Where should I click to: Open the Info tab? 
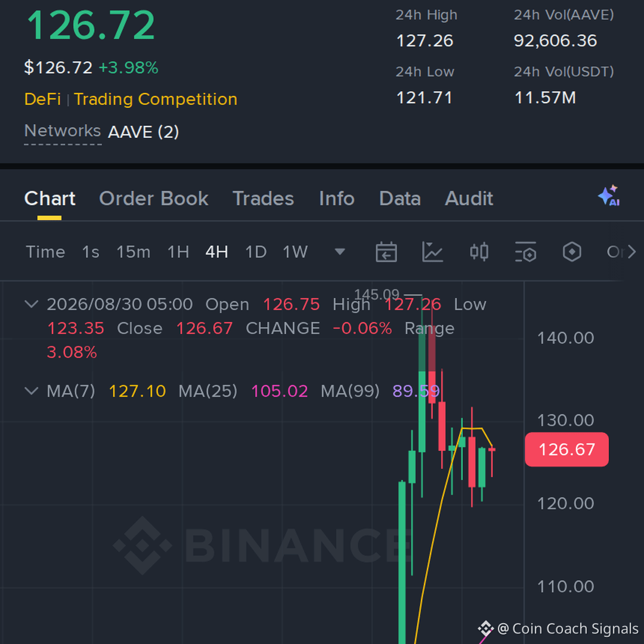tap(337, 199)
